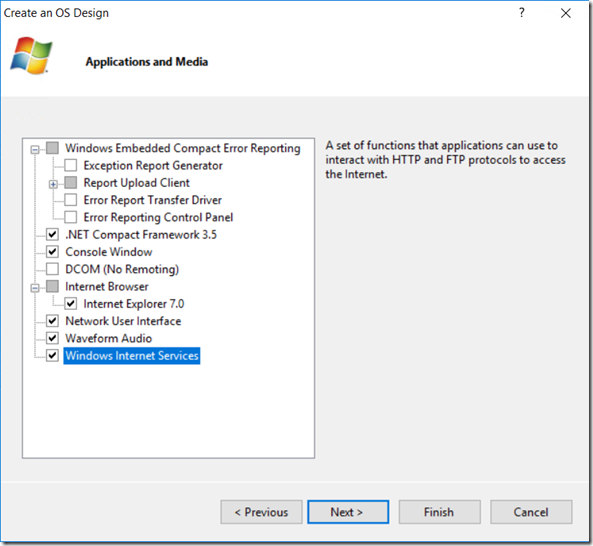The width and height of the screenshot is (593, 546).
Task: Click the Applications and Media heading
Action: [x=147, y=62]
